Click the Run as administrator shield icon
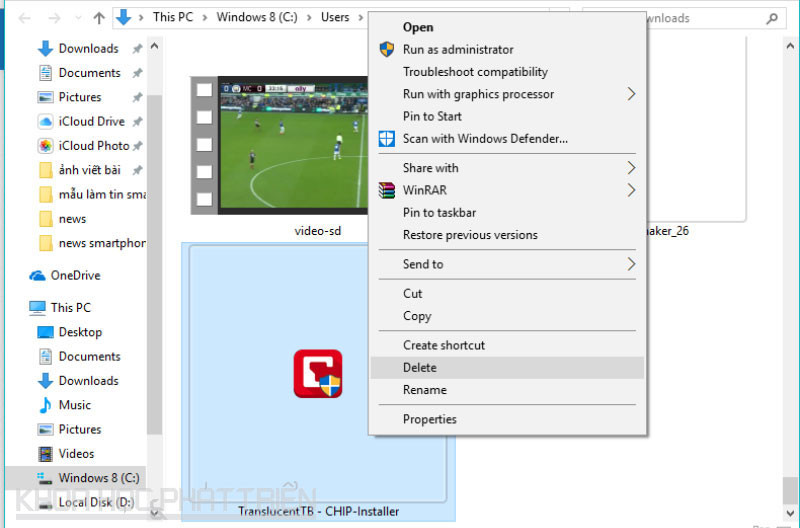This screenshot has width=800, height=528. coord(386,49)
